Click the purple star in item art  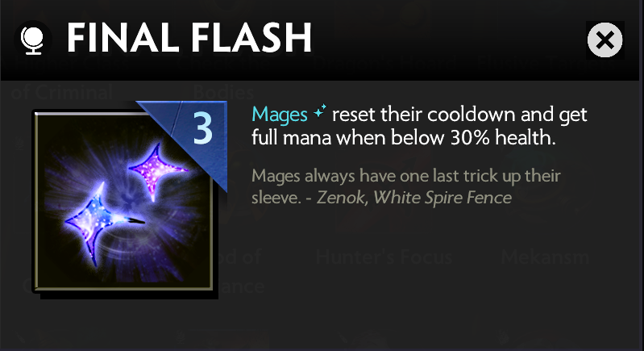tap(157, 170)
